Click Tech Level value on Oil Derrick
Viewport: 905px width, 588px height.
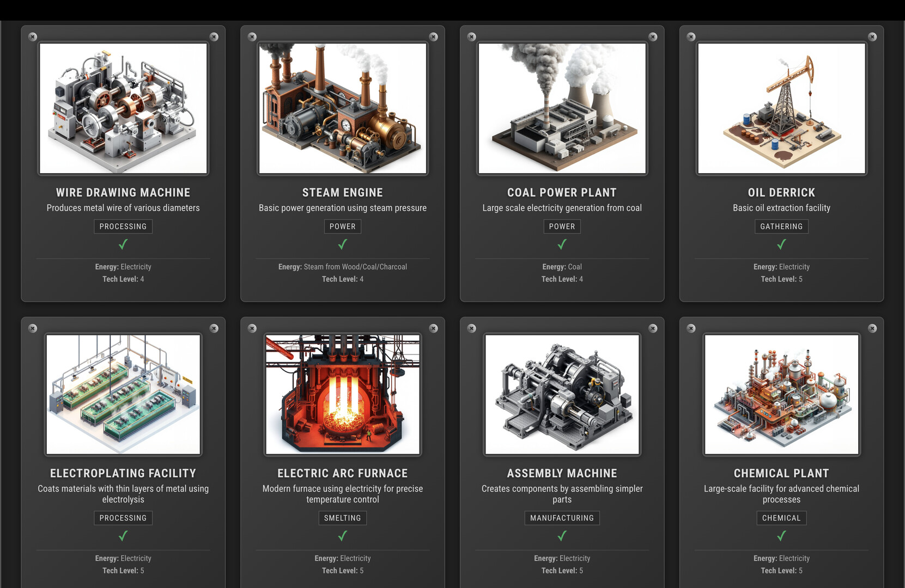coord(781,279)
